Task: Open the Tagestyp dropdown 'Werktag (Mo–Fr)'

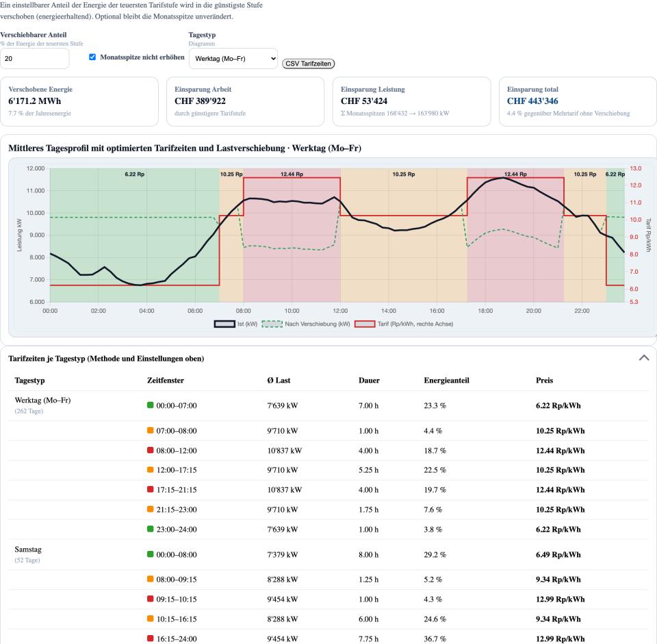Action: [x=233, y=59]
